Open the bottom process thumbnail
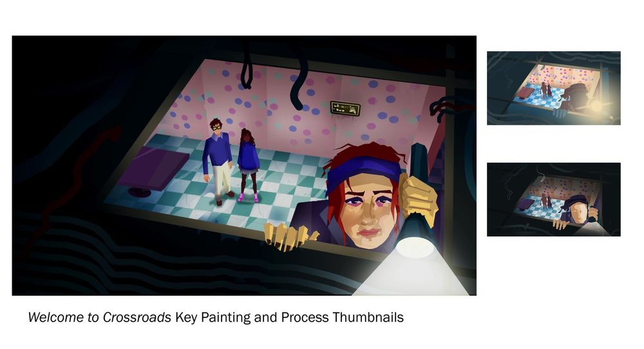The height and width of the screenshot is (349, 644). 554,200
